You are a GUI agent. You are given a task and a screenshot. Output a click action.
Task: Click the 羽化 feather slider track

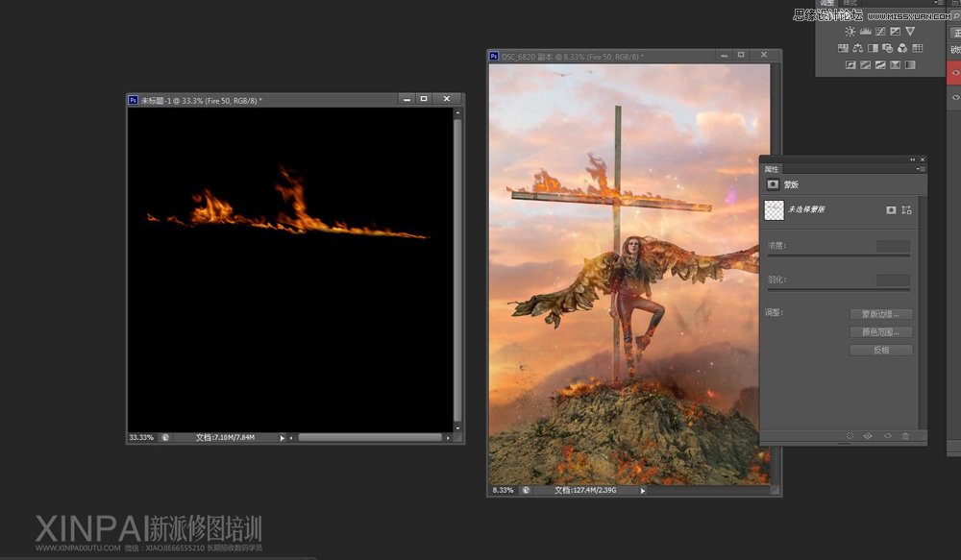click(838, 289)
